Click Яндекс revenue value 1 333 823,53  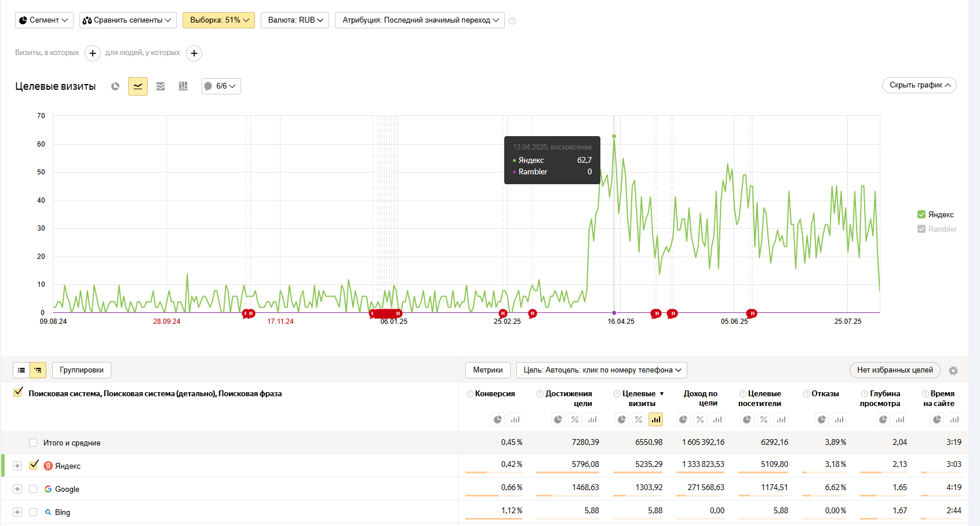pos(703,465)
